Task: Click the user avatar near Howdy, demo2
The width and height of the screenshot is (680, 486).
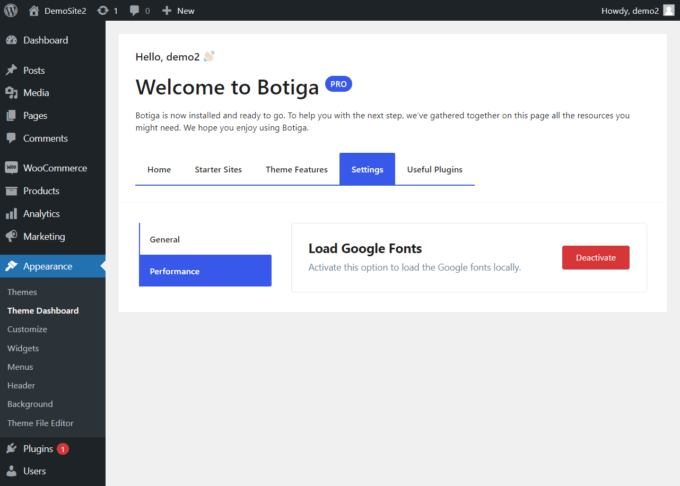Action: click(669, 10)
